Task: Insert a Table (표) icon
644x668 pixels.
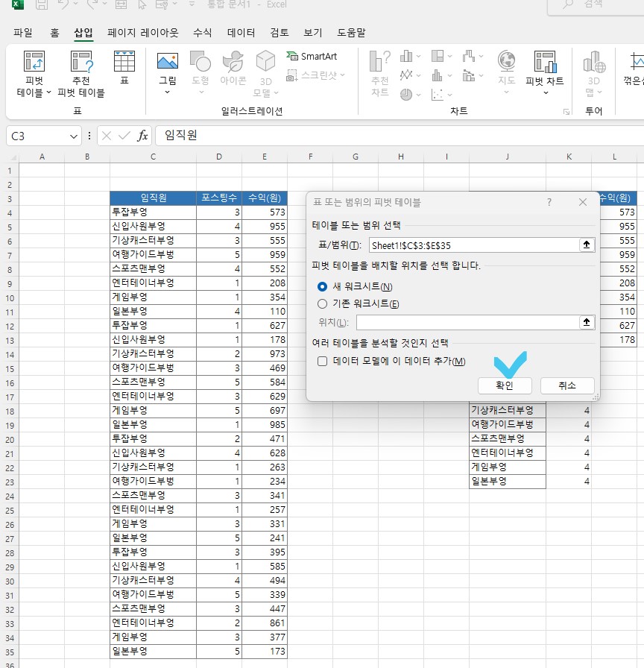Action: [124, 62]
